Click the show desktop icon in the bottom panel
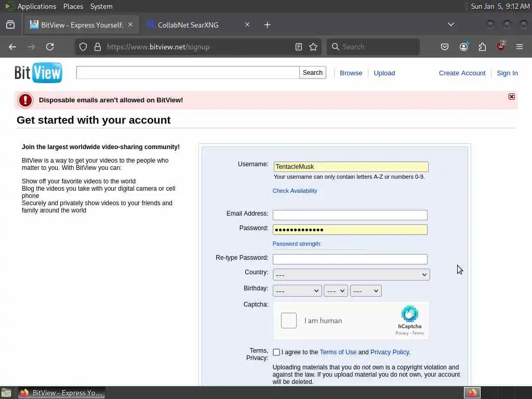This screenshot has width=532, height=399. coord(6,393)
